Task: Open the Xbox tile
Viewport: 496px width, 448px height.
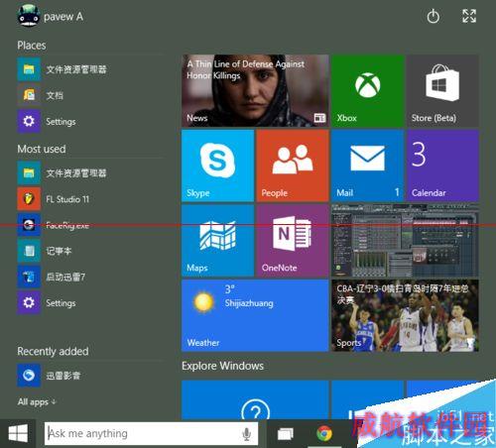Action: click(x=368, y=91)
